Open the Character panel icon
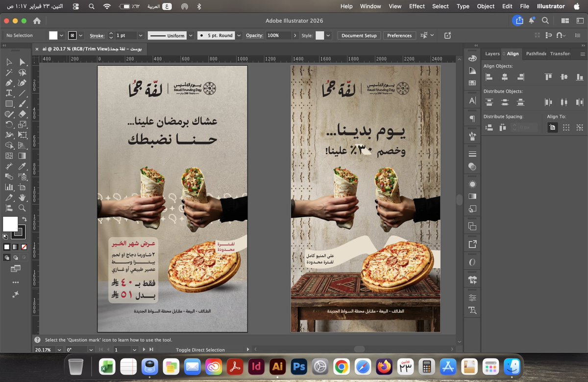Viewport: 588px width, 382px height. click(x=472, y=101)
